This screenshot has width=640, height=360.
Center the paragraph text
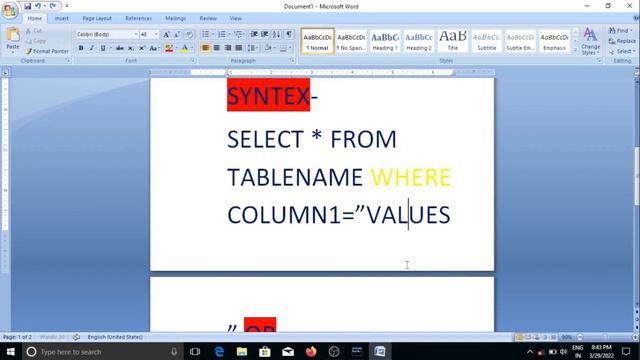click(217, 48)
